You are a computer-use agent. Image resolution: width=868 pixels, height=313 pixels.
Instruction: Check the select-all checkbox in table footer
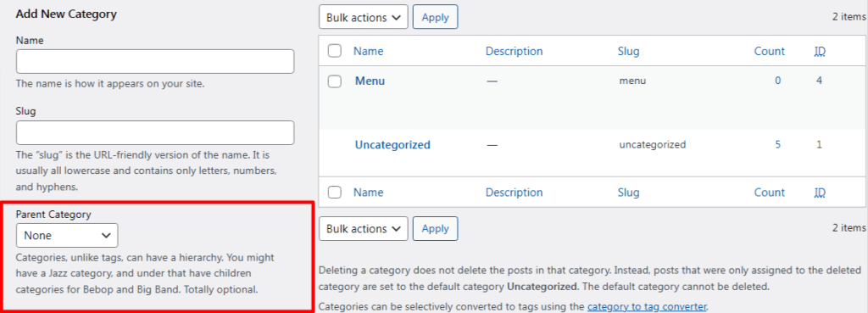pyautogui.click(x=334, y=193)
